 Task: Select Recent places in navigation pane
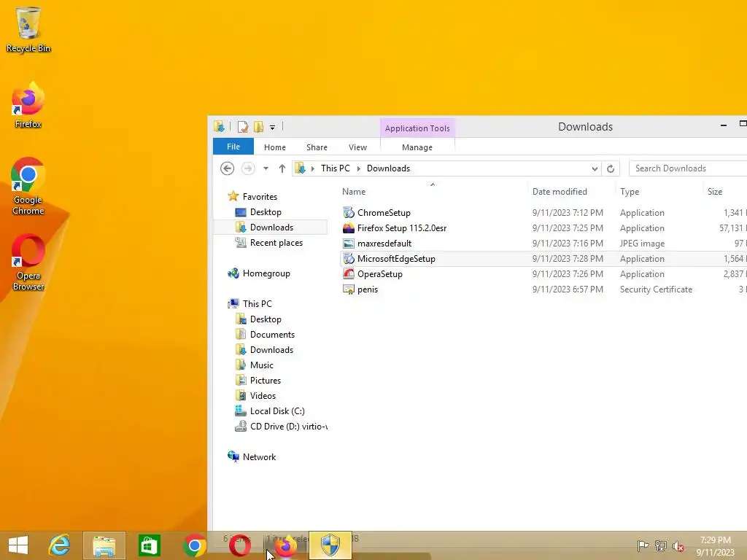pyautogui.click(x=276, y=243)
